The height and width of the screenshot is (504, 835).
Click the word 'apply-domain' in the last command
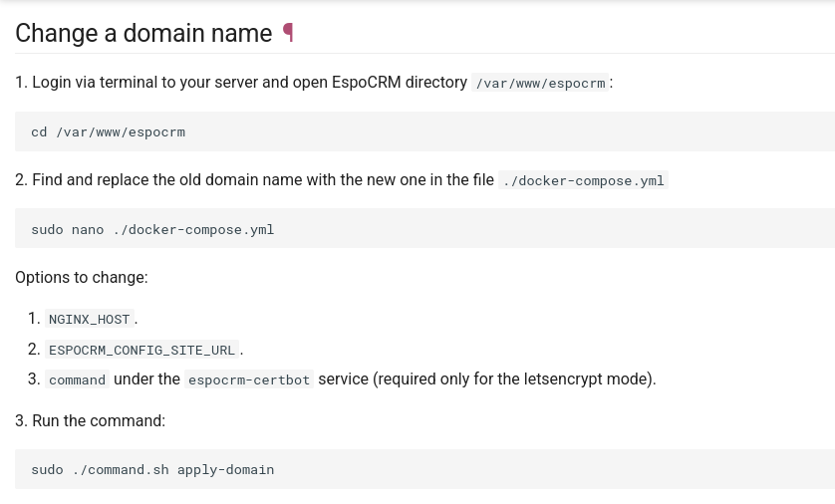[226, 469]
